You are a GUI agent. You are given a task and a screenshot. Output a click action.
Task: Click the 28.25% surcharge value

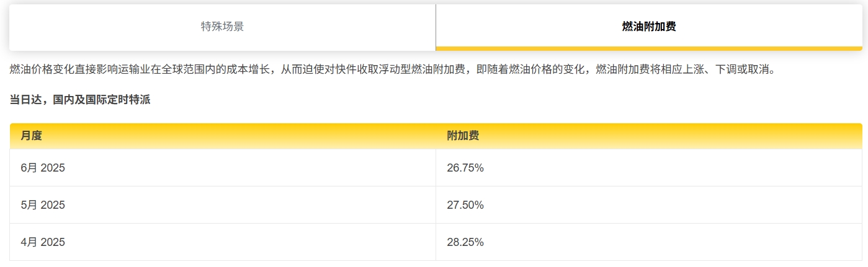[465, 242]
